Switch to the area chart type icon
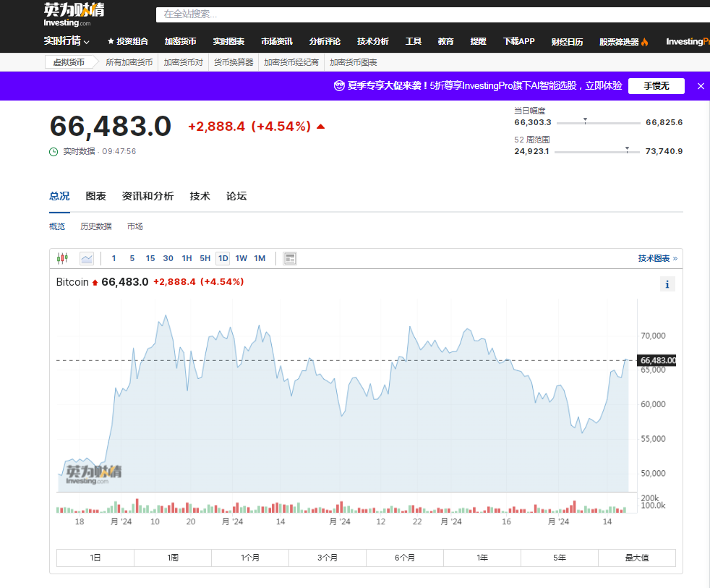 coord(87,258)
